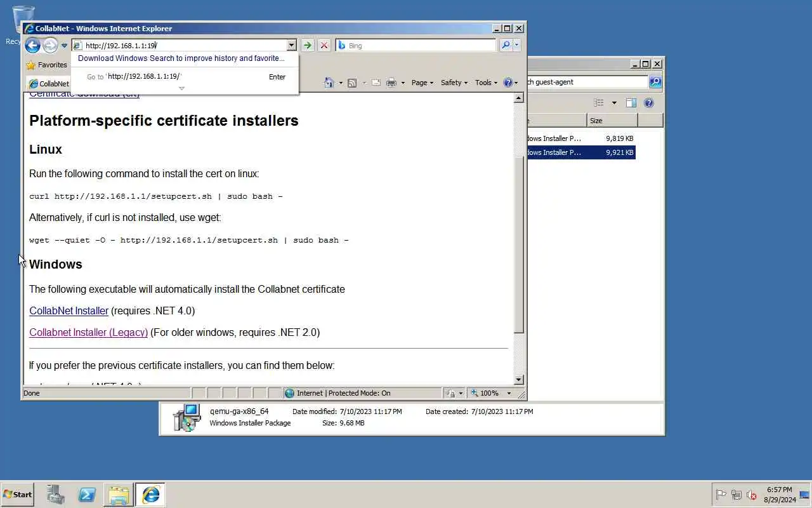Click the wget setupcert.sh command text

[x=189, y=240]
